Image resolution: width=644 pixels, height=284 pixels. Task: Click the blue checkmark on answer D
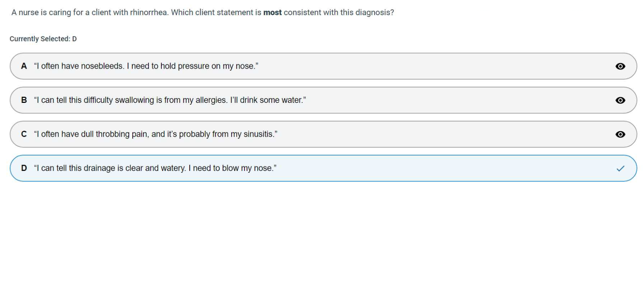pos(620,169)
